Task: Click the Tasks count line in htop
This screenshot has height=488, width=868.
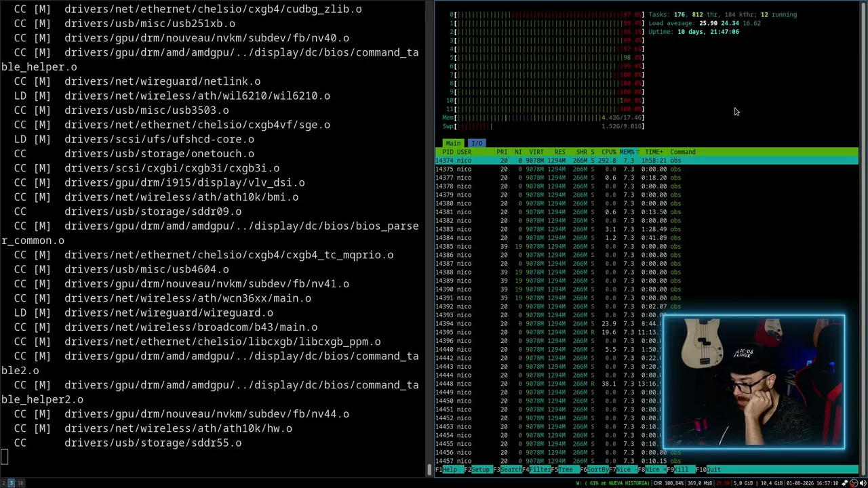Action: (x=723, y=14)
